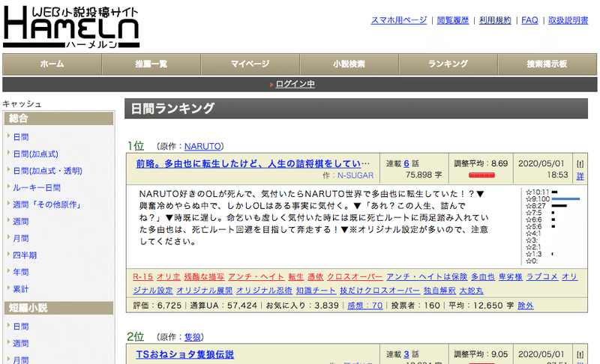Open author N-SUGAR's page
Image resolution: width=600 pixels, height=364 pixels.
click(x=355, y=175)
